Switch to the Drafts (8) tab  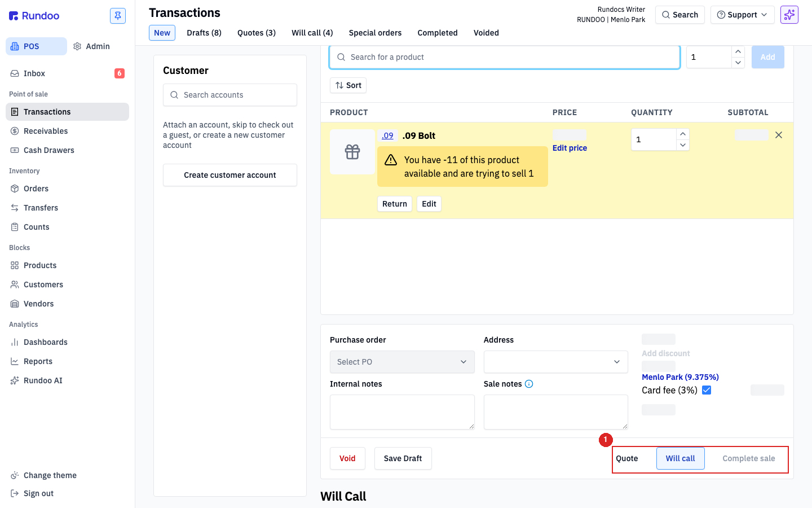pyautogui.click(x=204, y=33)
